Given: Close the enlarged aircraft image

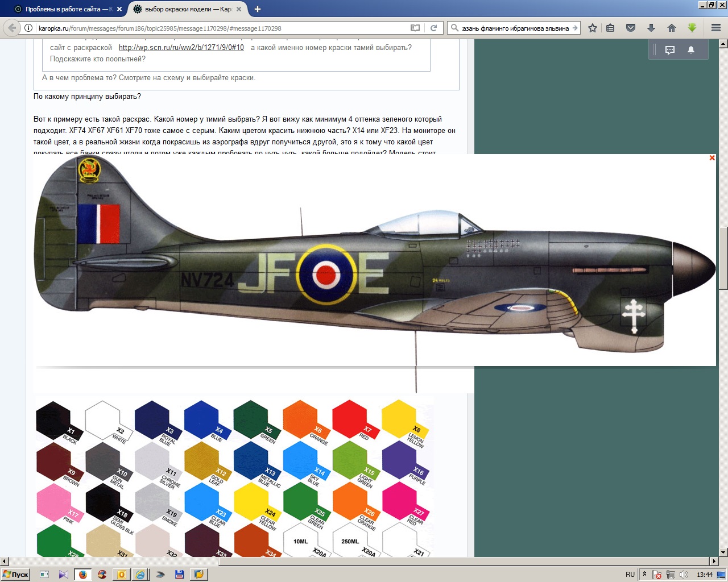Looking at the screenshot, I should tap(712, 158).
